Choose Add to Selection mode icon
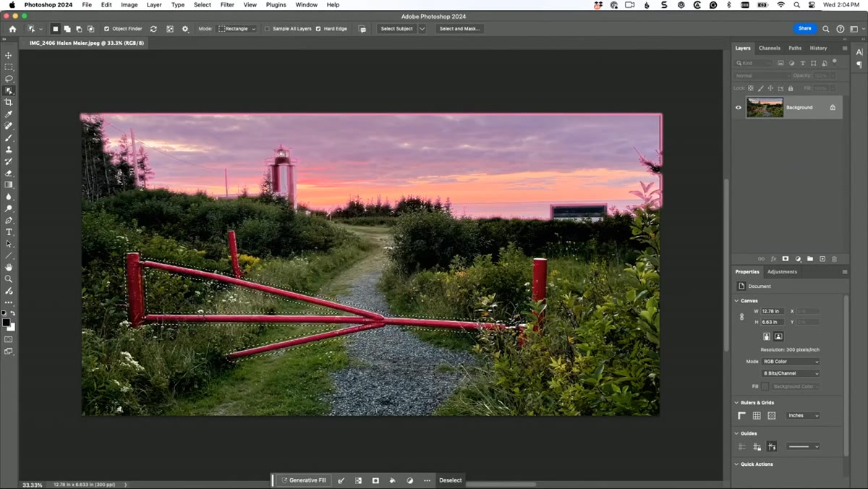 (67, 29)
